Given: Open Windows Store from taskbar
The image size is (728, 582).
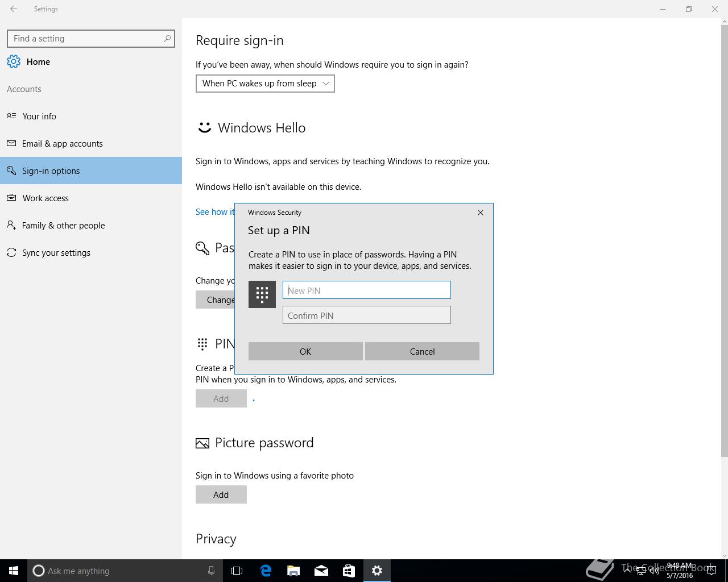Looking at the screenshot, I should coord(349,571).
